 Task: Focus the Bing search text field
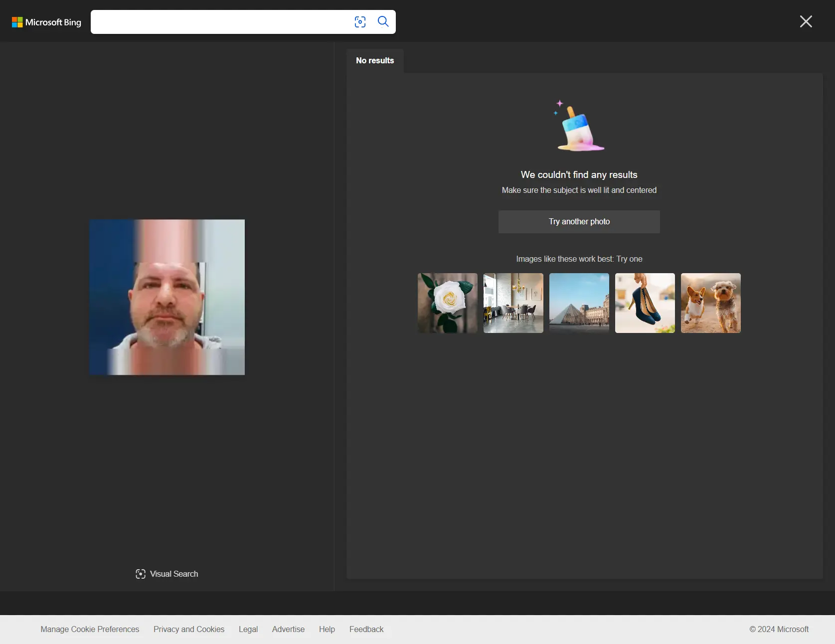click(x=219, y=22)
